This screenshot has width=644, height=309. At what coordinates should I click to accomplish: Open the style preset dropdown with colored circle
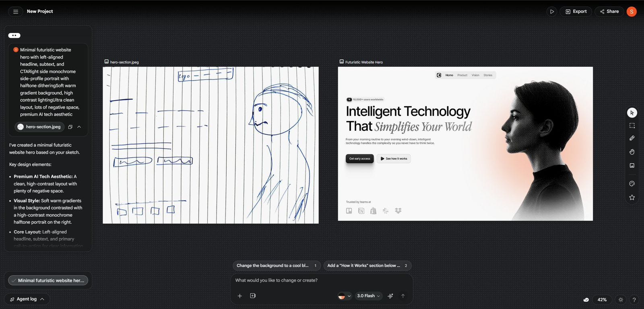click(344, 296)
